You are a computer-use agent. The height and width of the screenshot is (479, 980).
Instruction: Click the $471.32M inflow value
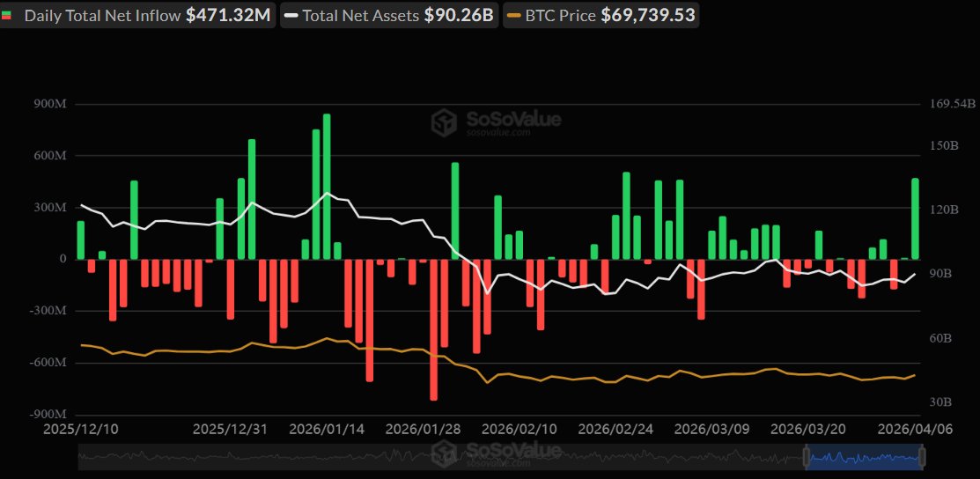(x=228, y=15)
